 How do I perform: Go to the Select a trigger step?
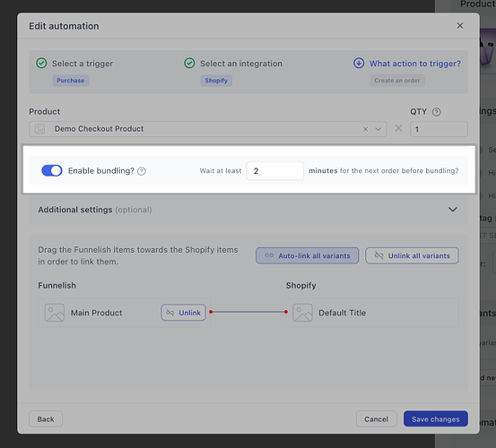[x=83, y=64]
